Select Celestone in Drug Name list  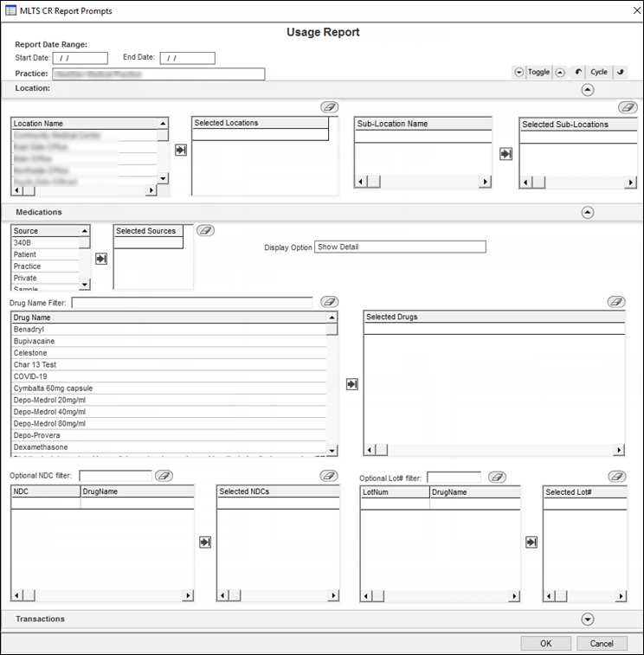tap(169, 352)
